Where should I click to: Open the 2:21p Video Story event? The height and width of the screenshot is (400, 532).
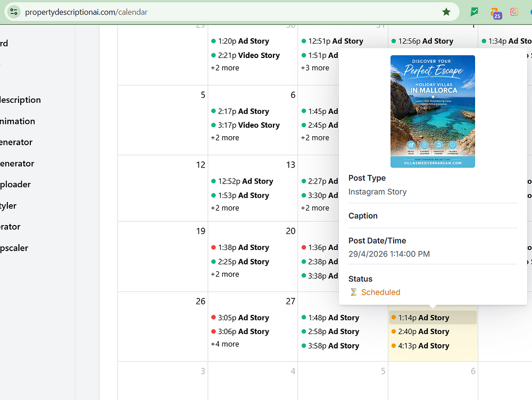248,55
